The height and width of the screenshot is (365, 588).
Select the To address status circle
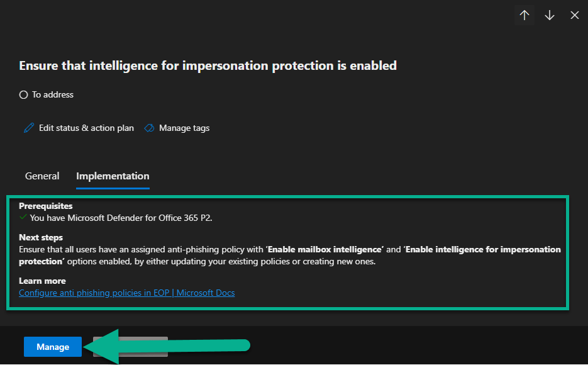click(x=23, y=95)
